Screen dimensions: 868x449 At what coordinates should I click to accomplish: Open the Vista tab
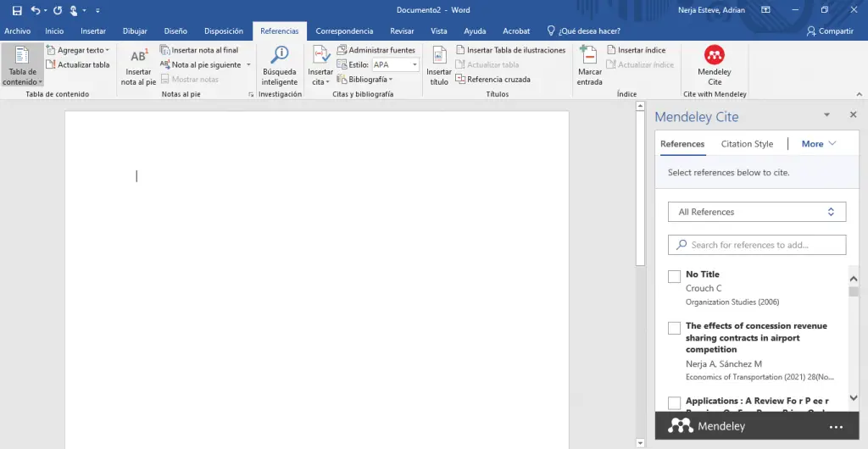point(439,31)
